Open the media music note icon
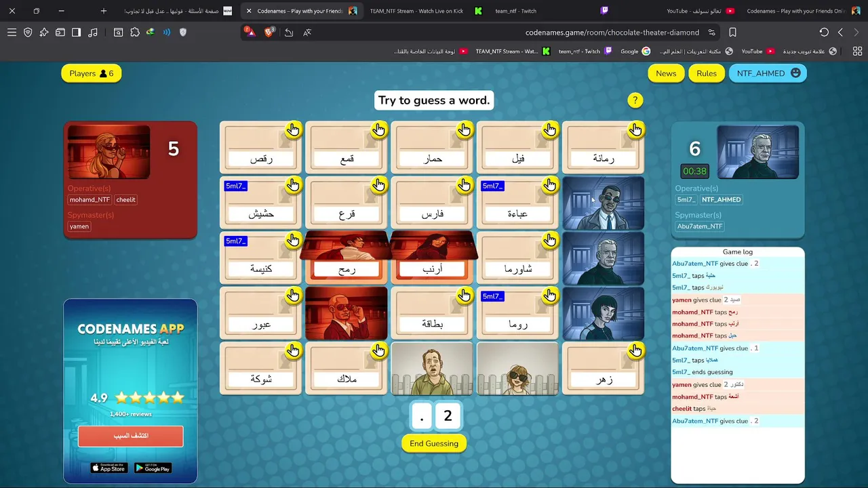The image size is (868, 488). pyautogui.click(x=93, y=32)
